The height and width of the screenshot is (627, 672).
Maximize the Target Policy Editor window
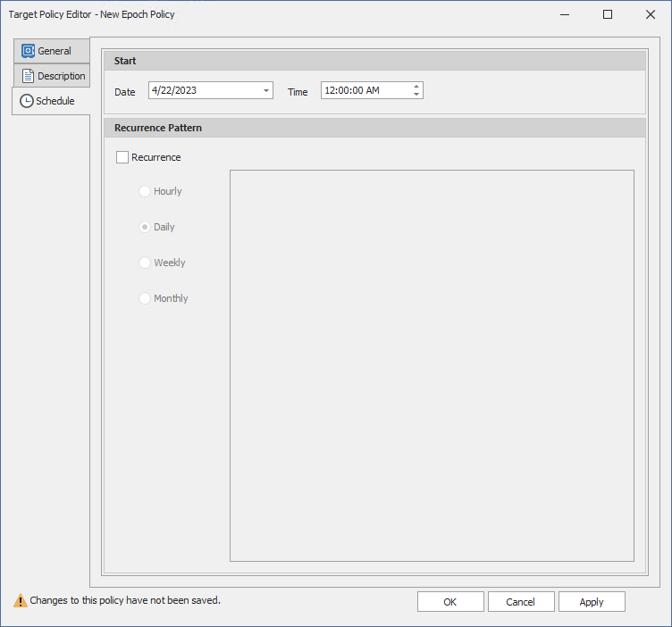(x=608, y=14)
